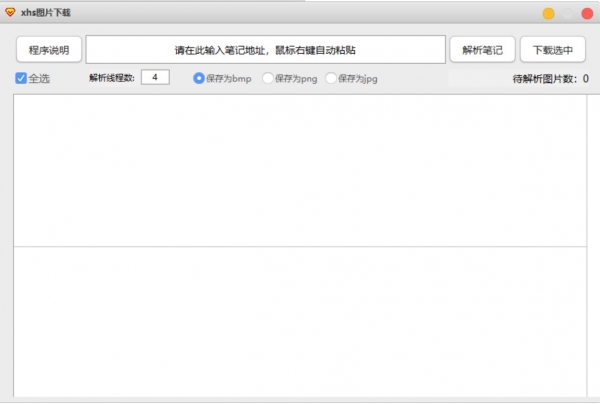Click the 程序说明 button
Viewport: 600px width, 404px height.
tap(49, 50)
